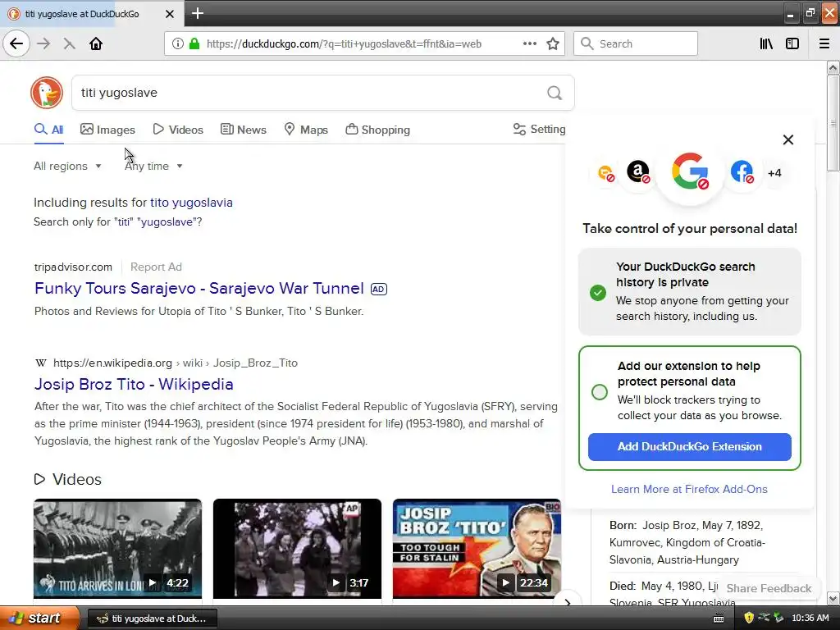The height and width of the screenshot is (630, 840).
Task: Click the on-screen keyboard tray icon
Action: (x=719, y=619)
